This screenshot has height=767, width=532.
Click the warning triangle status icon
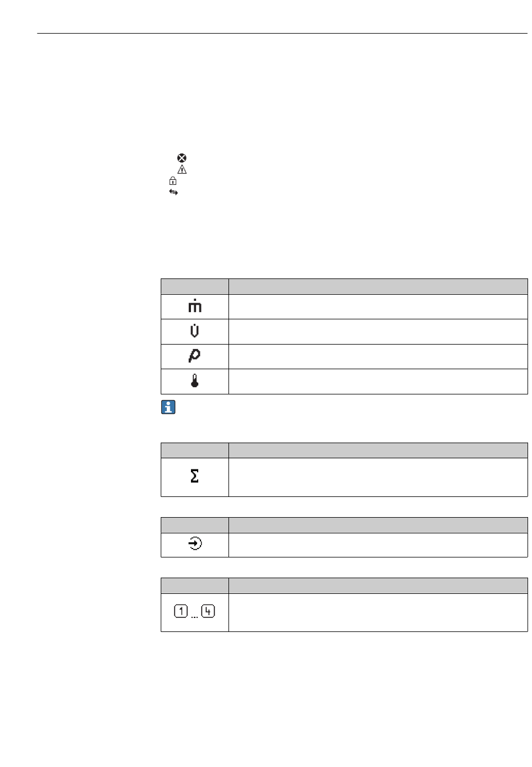click(x=182, y=170)
